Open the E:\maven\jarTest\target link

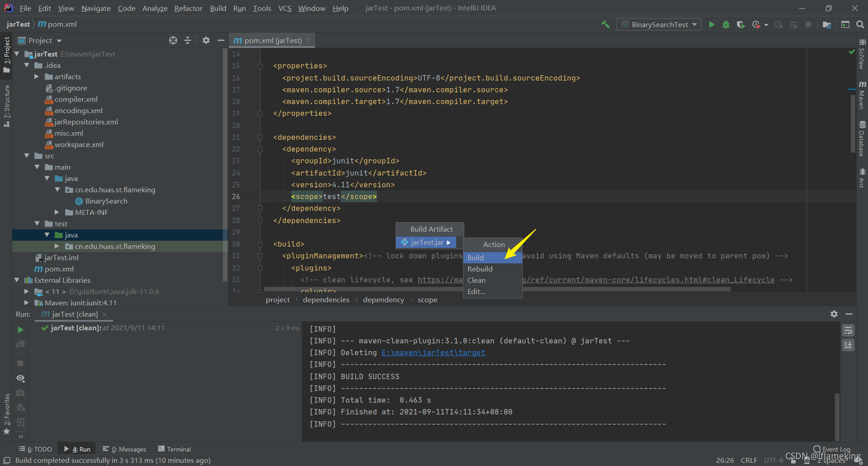(x=433, y=352)
